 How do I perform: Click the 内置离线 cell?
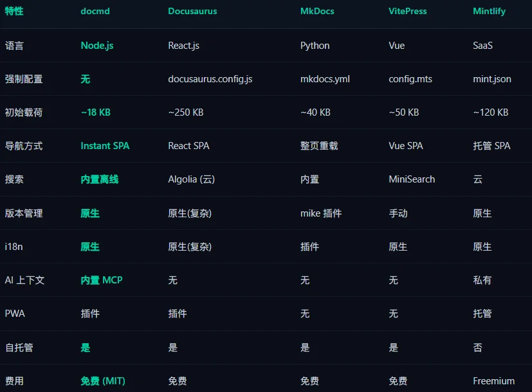(100, 179)
